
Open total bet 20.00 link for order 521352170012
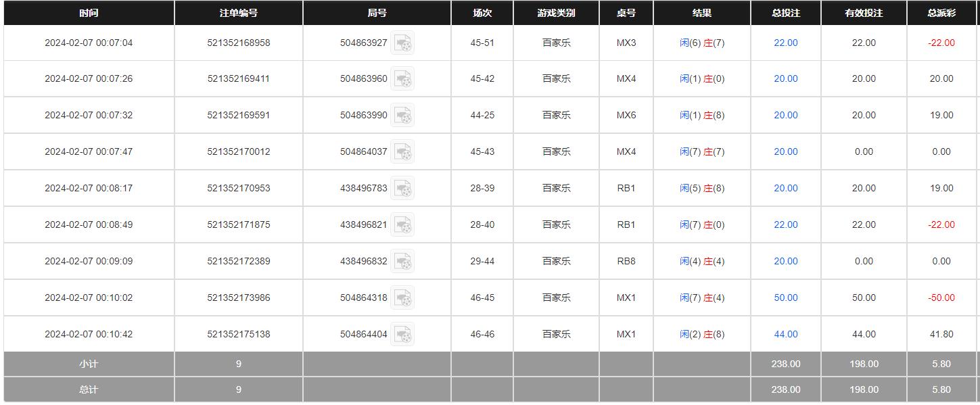[x=786, y=151]
